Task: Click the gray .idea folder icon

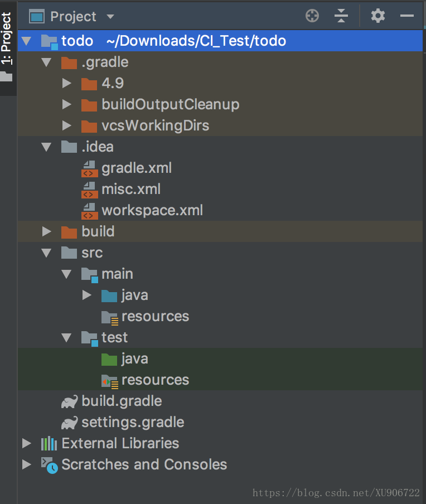Action: click(69, 147)
